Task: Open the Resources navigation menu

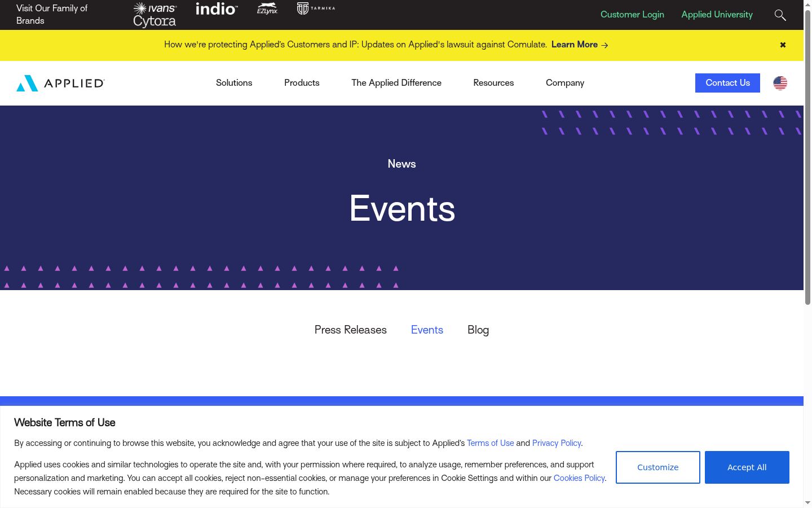Action: pyautogui.click(x=493, y=82)
